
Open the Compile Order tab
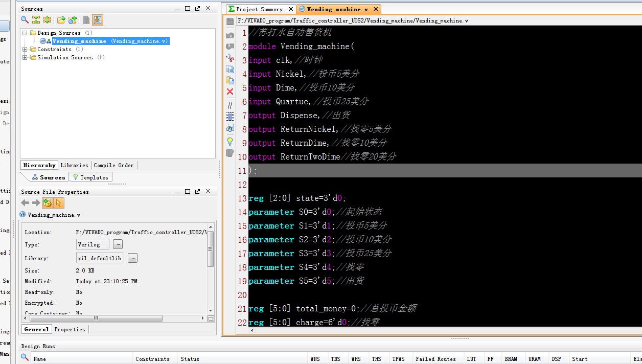point(113,165)
